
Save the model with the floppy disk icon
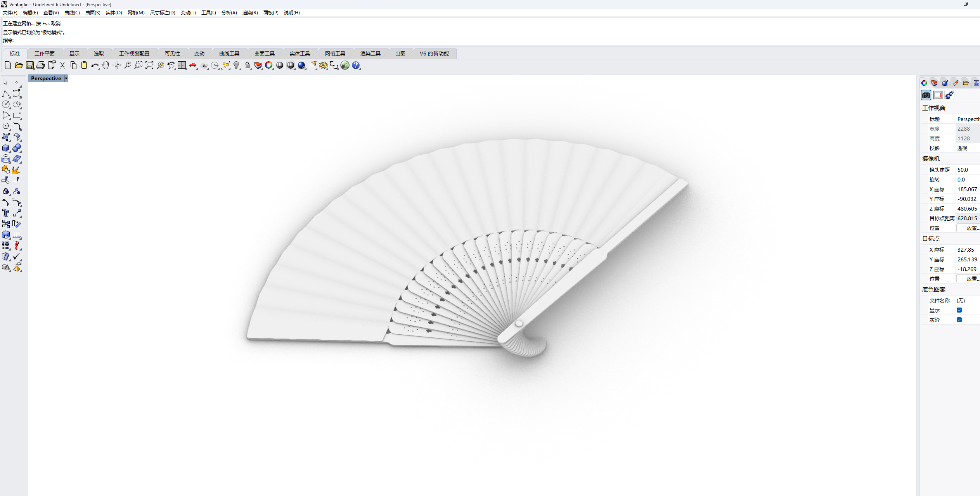click(x=29, y=65)
